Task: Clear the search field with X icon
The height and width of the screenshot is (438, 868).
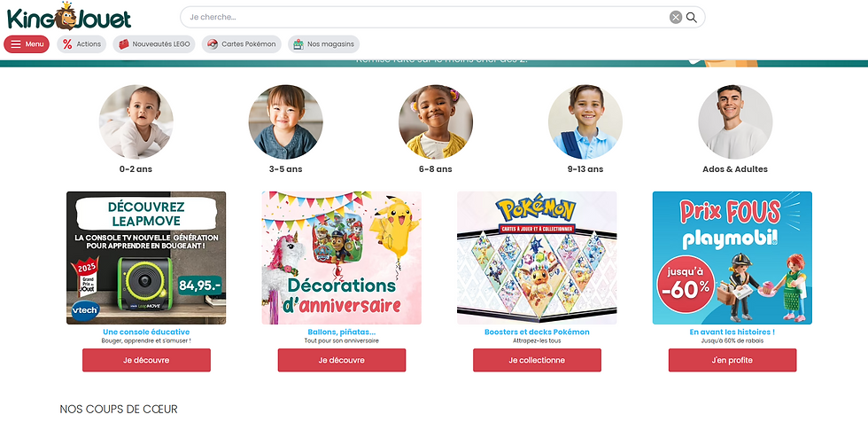Action: click(x=675, y=17)
